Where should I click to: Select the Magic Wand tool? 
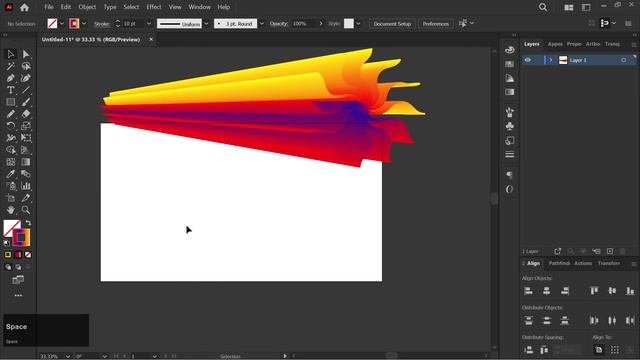(11, 66)
